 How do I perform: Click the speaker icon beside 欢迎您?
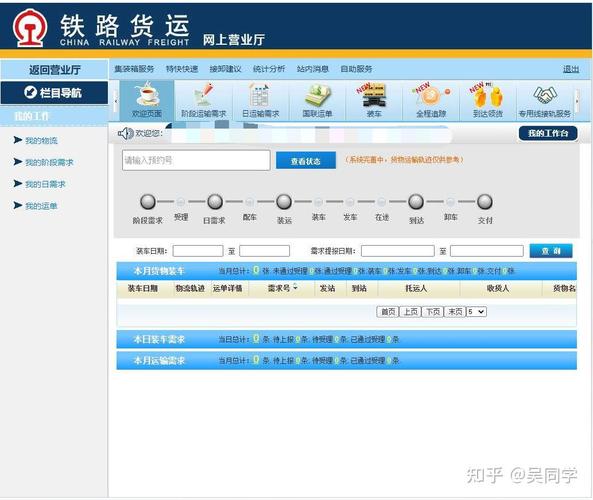coord(125,133)
